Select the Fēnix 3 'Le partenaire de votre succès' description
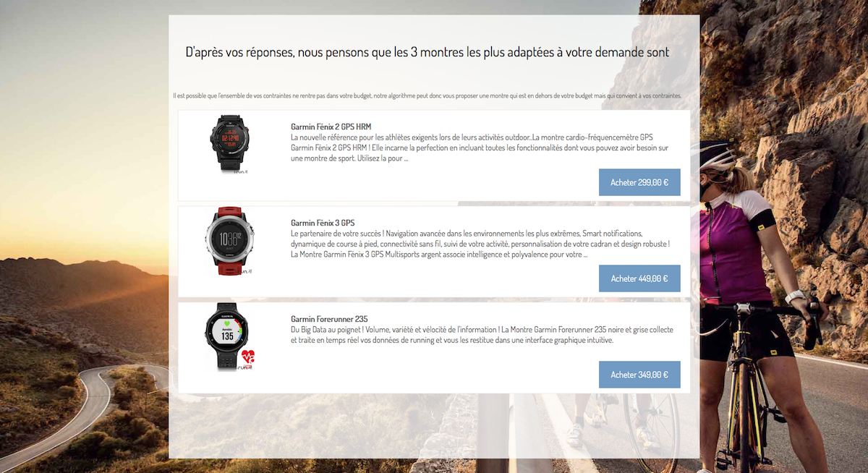Image resolution: width=868 pixels, height=473 pixels. [480, 244]
